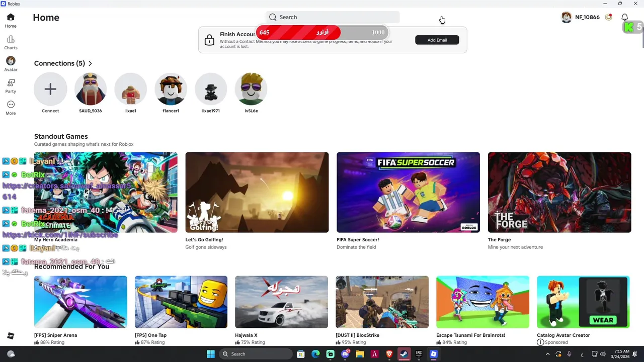Open Party from the left sidebar
Image resolution: width=644 pixels, height=362 pixels.
pos(11,86)
